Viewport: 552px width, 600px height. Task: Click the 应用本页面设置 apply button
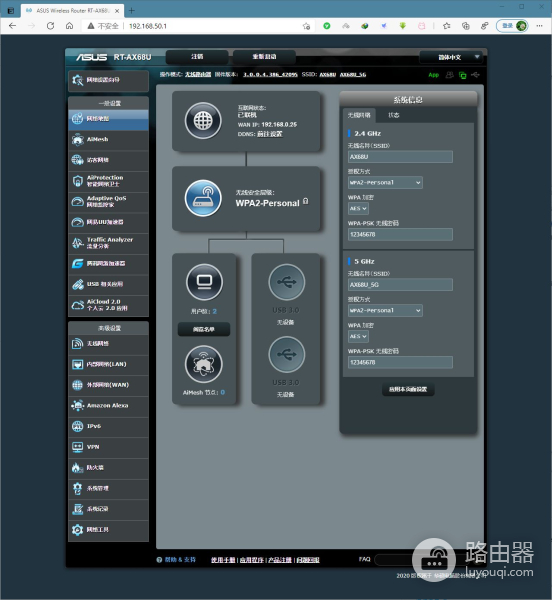coord(408,390)
